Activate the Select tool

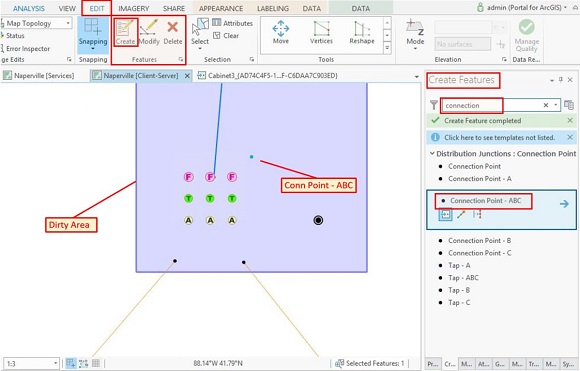pos(200,32)
